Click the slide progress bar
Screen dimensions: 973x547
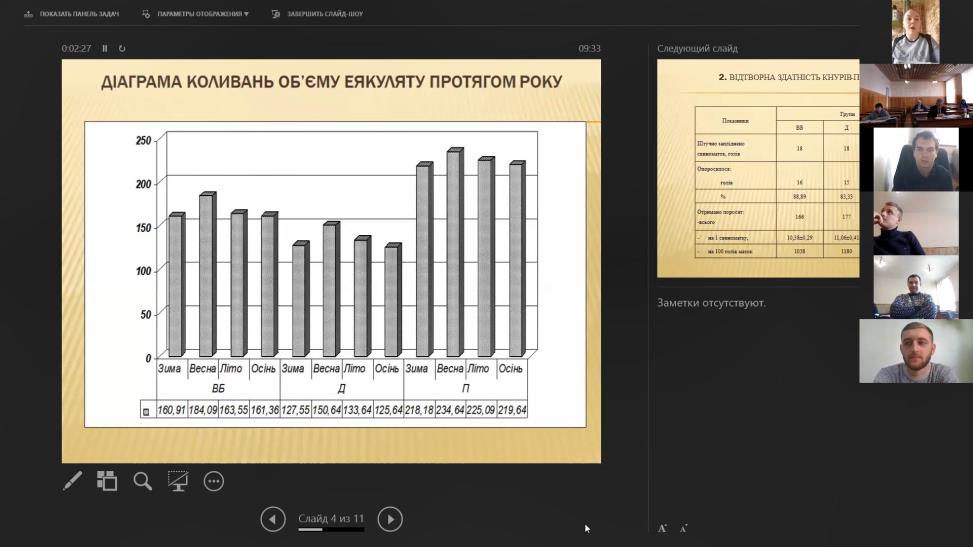(331, 530)
